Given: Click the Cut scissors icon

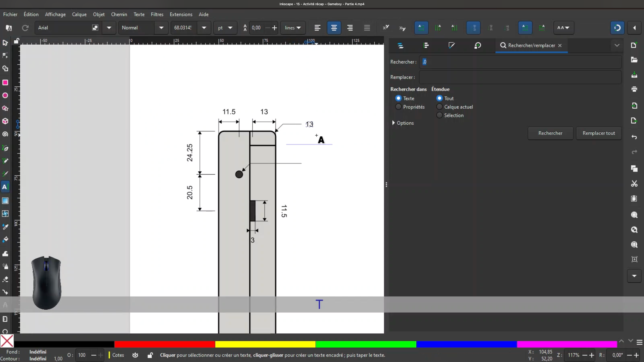Looking at the screenshot, I should click(634, 184).
